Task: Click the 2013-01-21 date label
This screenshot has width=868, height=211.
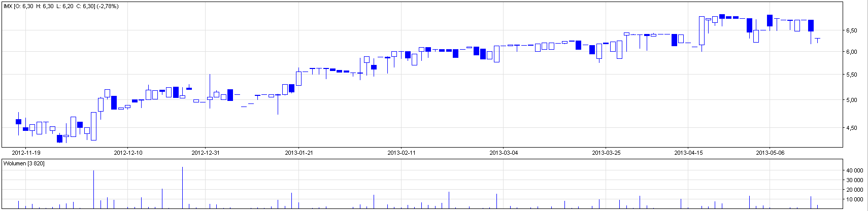Action: 299,152
